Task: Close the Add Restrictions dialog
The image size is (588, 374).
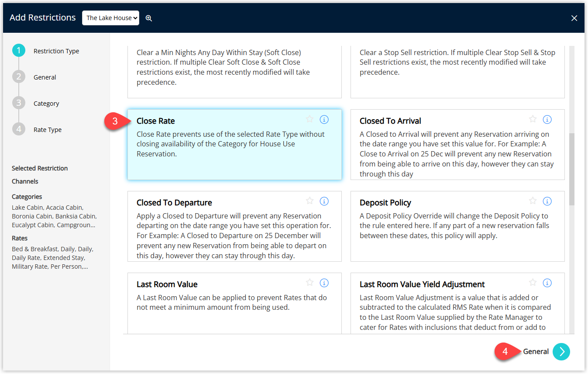Action: pyautogui.click(x=574, y=18)
